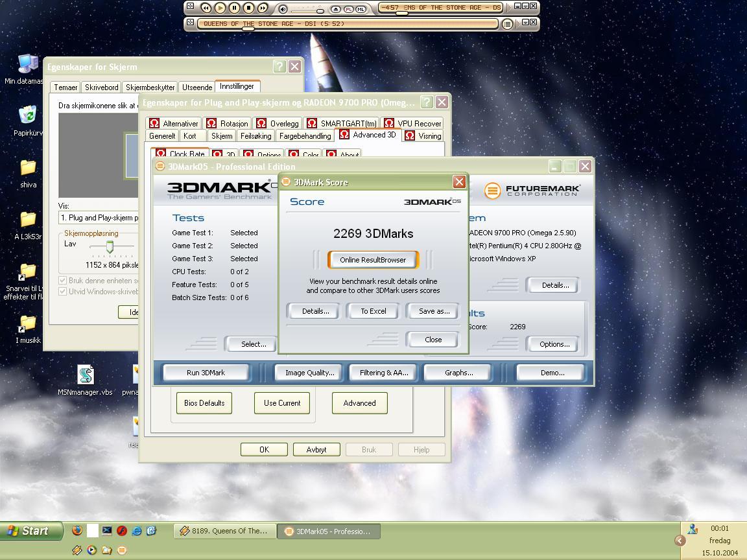Toggle 'Utvid Windows-skrivebordet' checkbox

[62, 292]
